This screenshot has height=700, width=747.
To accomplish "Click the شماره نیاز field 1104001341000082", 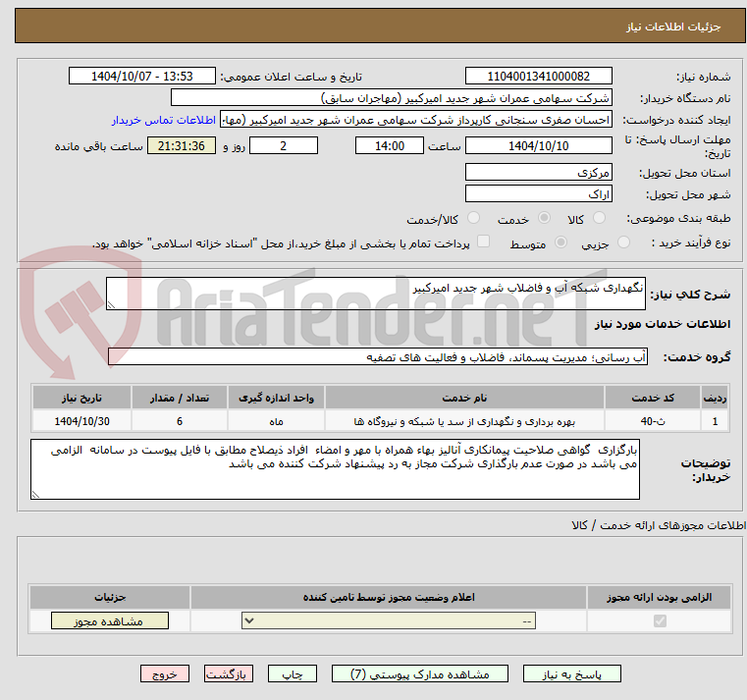I will [538, 77].
